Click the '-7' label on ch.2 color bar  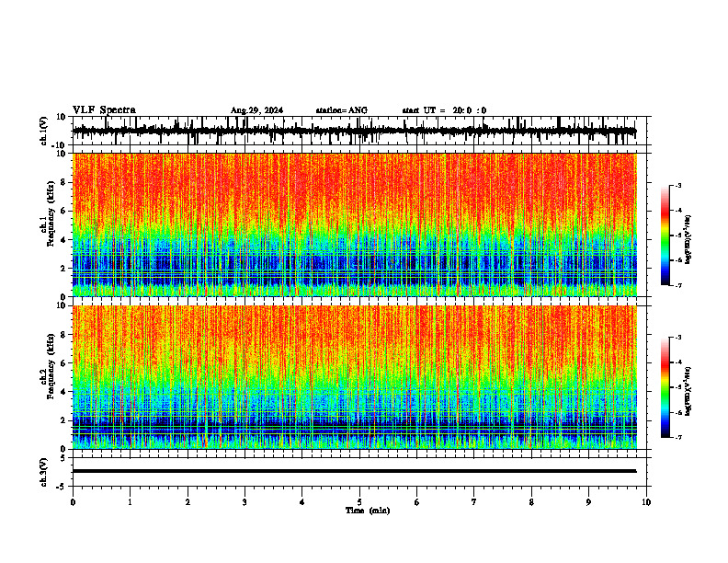(x=677, y=437)
